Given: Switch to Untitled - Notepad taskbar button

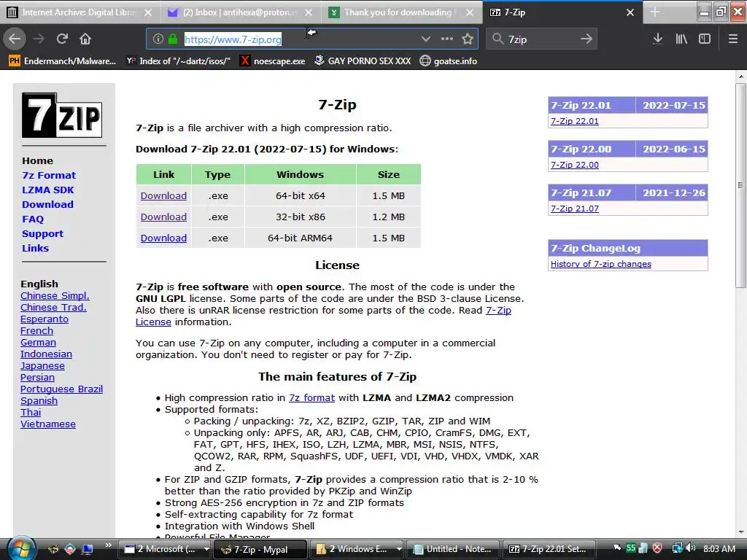Looking at the screenshot, I should tap(453, 549).
